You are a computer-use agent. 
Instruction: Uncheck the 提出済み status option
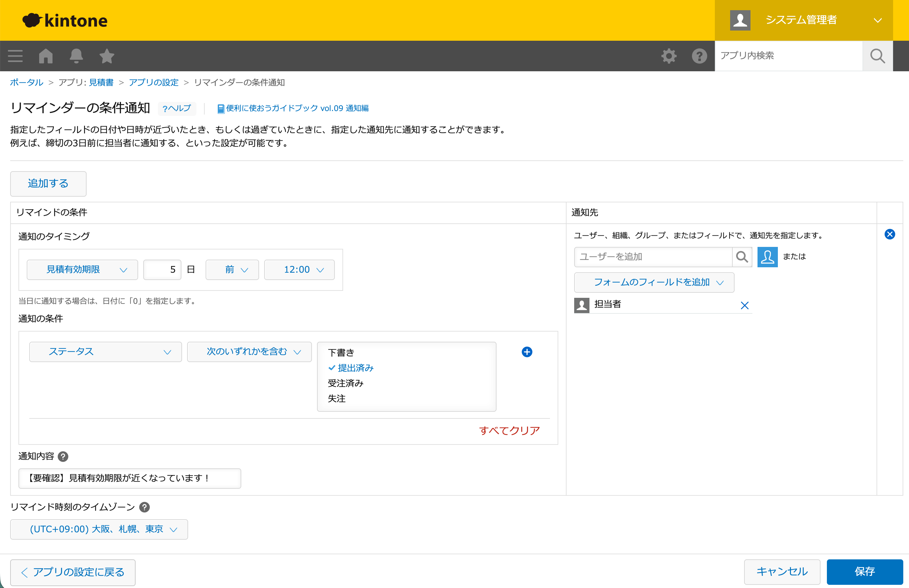click(355, 368)
